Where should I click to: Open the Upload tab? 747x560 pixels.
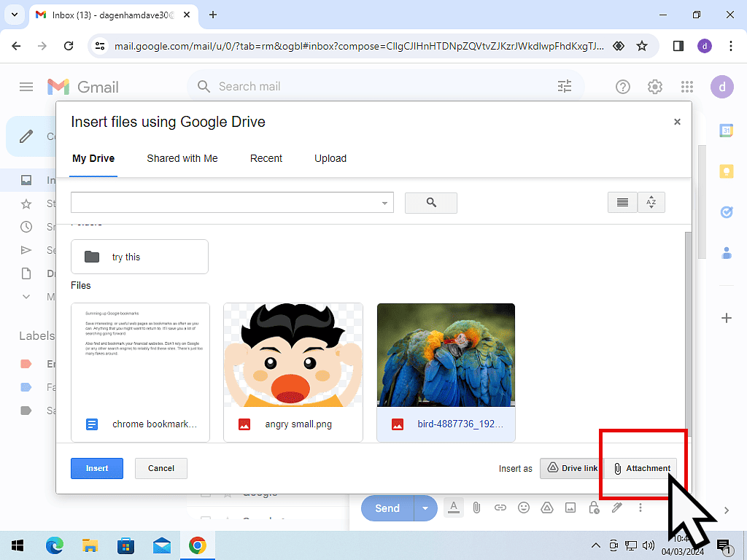pyautogui.click(x=330, y=158)
